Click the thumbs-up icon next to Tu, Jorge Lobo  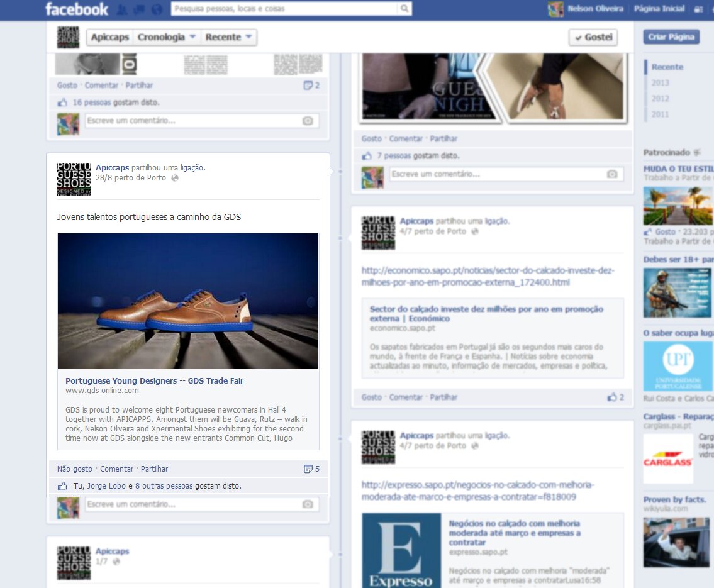coord(62,486)
